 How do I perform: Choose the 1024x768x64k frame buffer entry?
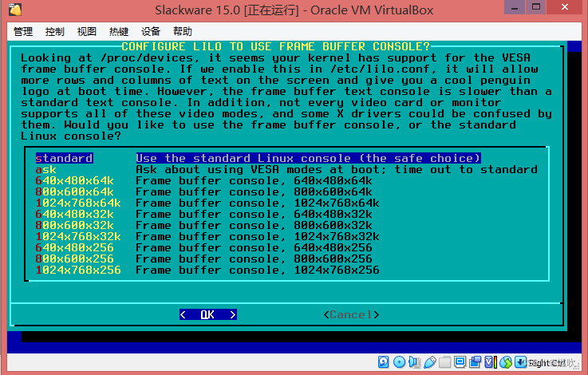pyautogui.click(x=207, y=203)
